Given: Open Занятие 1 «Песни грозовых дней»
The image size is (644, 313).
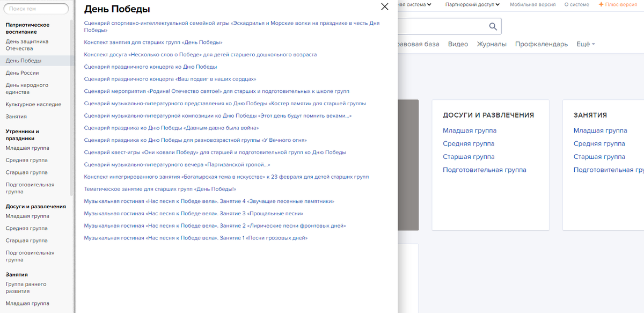Looking at the screenshot, I should (196, 238).
